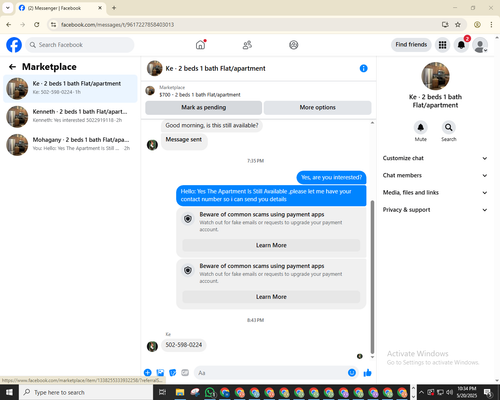The image size is (500, 400).
Task: Attach a file using the photo icon
Action: pos(160,373)
